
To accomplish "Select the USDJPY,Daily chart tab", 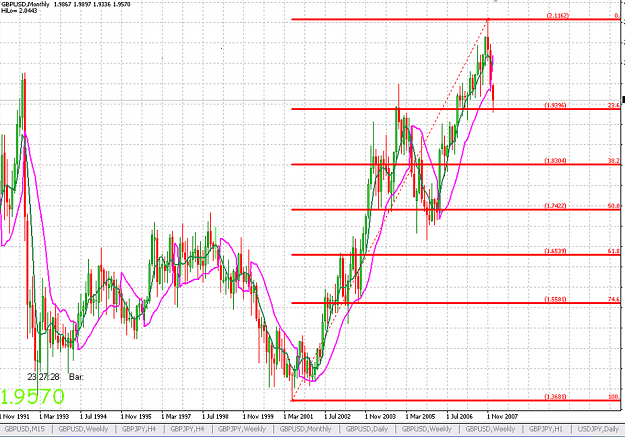I will point(598,429).
